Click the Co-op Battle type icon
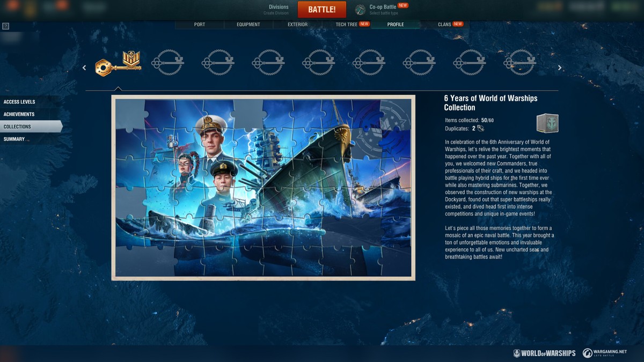The height and width of the screenshot is (362, 644). click(360, 10)
